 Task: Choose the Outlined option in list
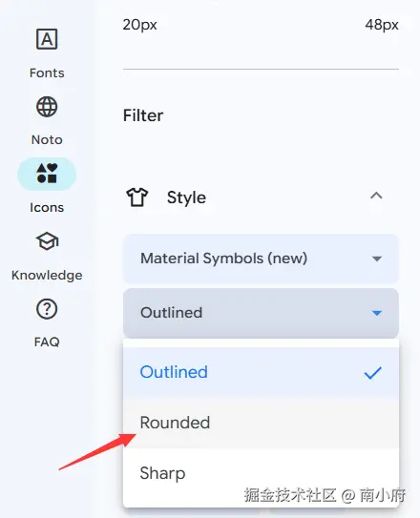pyautogui.click(x=261, y=372)
